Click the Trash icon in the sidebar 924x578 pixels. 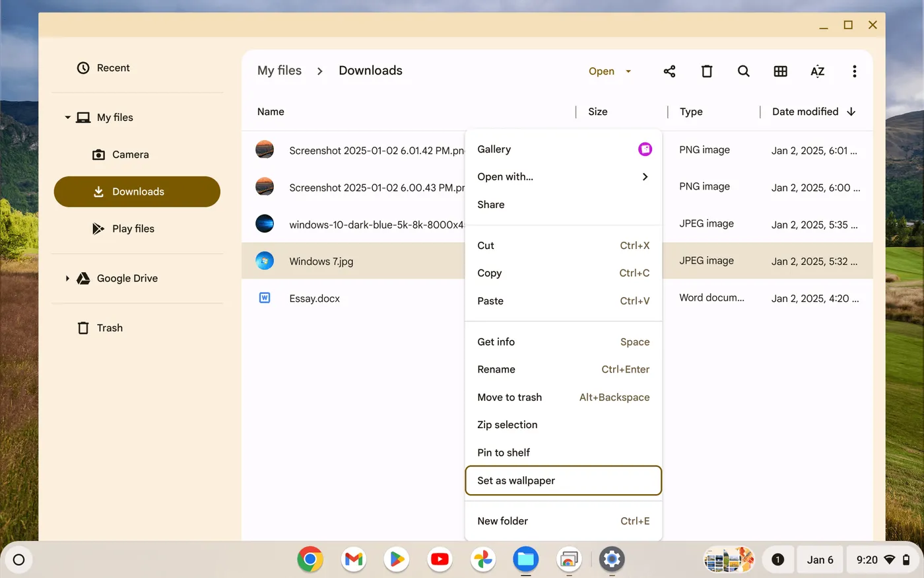83,328
